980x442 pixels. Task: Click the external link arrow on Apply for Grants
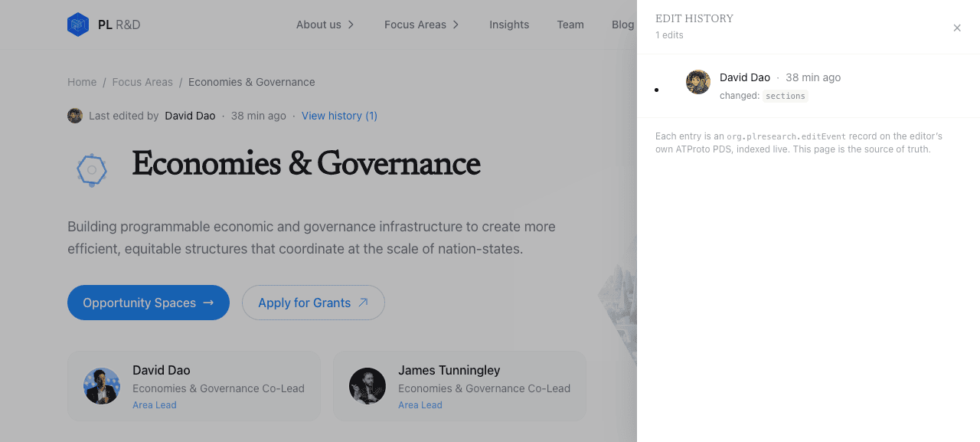(364, 303)
